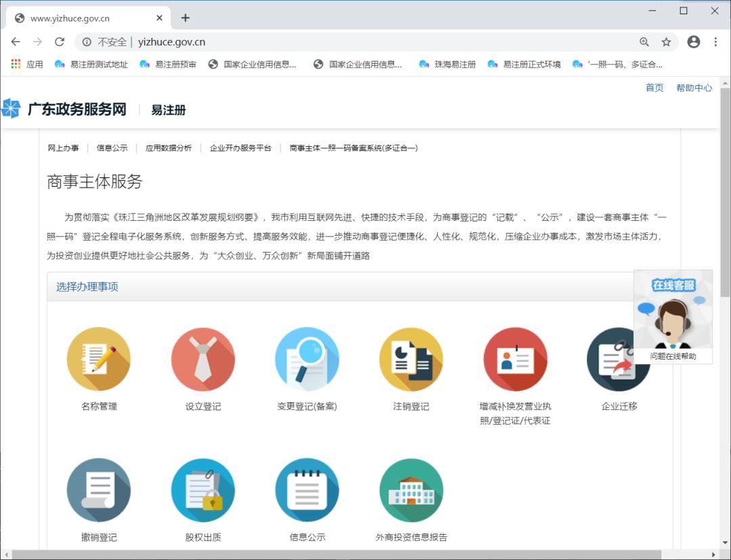Open the 企业迁移 service
The width and height of the screenshot is (731, 560).
(619, 359)
